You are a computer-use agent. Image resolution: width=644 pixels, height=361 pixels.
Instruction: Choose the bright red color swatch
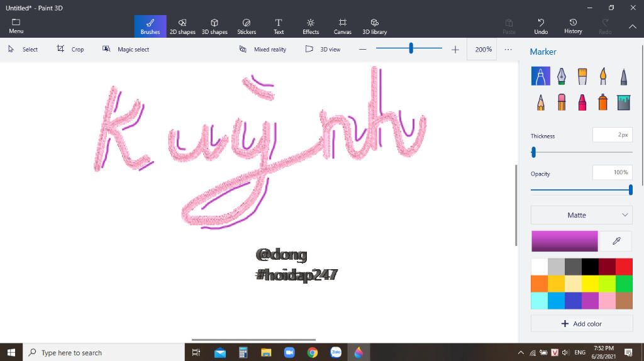coord(624,267)
